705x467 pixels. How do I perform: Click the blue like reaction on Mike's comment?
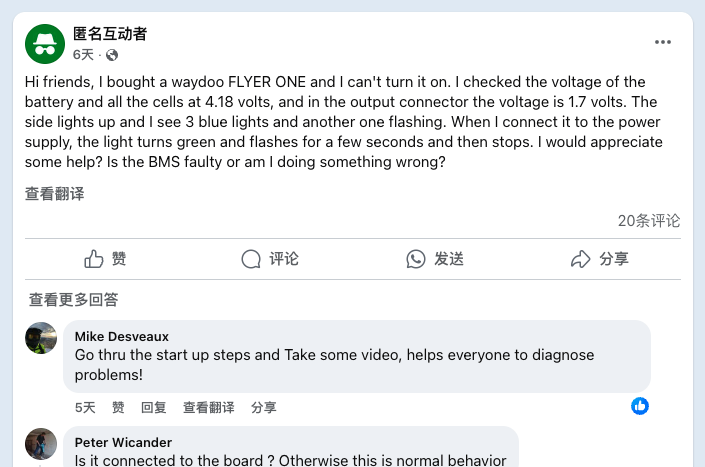(640, 405)
